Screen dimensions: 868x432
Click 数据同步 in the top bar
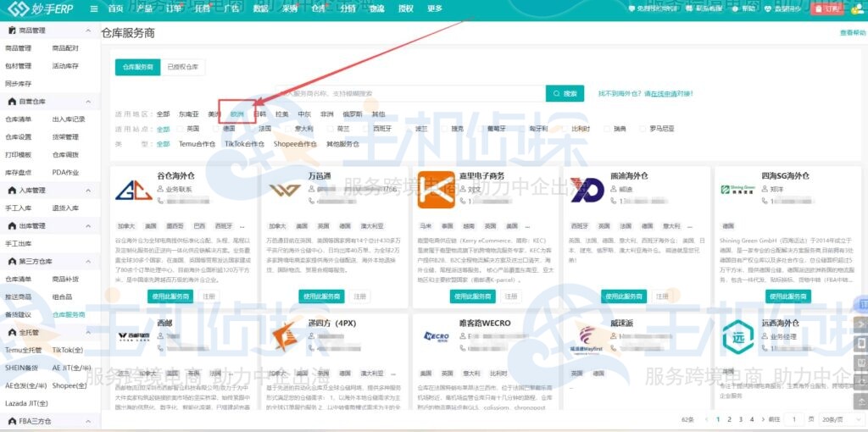coord(782,8)
